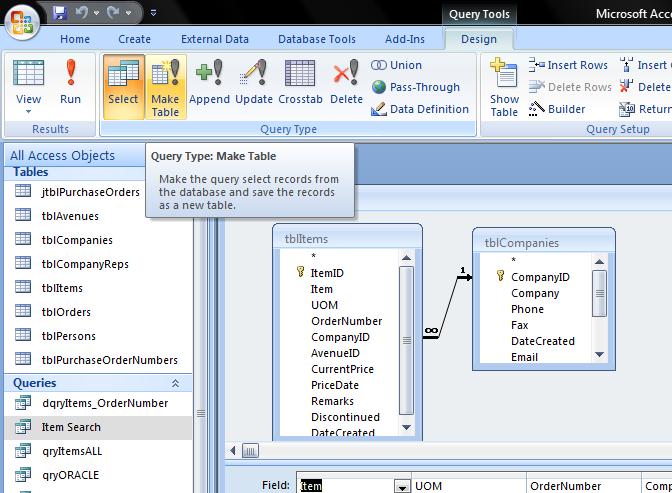Click the Run query icon
672x493 pixels.
(x=70, y=82)
